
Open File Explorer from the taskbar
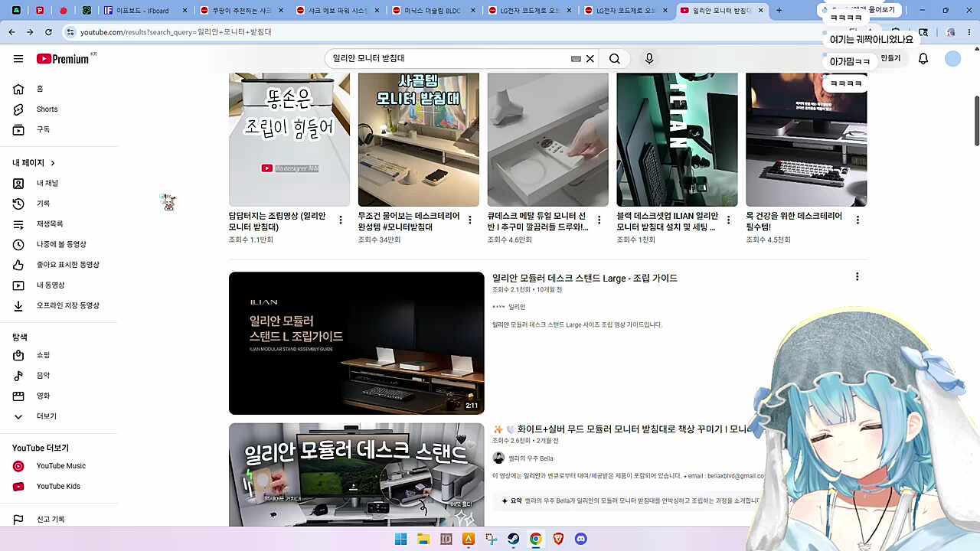423,539
